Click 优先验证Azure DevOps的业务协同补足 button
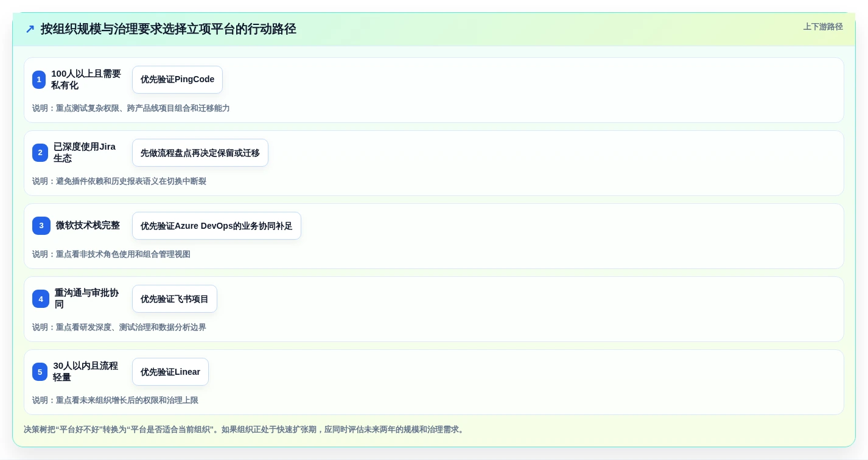This screenshot has width=868, height=460. coord(217,226)
